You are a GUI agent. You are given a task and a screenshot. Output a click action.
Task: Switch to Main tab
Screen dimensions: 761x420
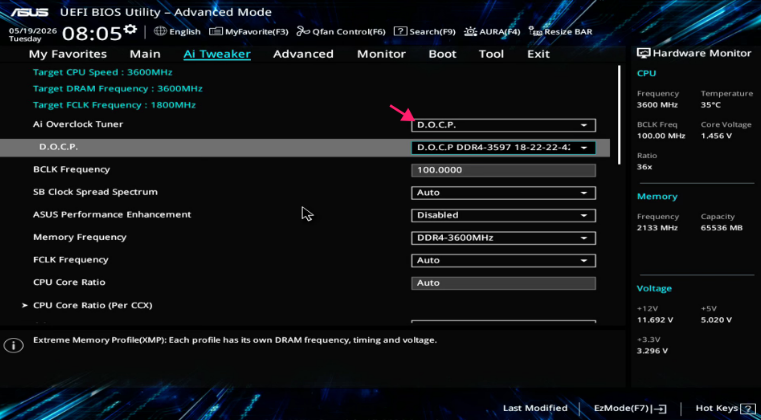(x=145, y=54)
